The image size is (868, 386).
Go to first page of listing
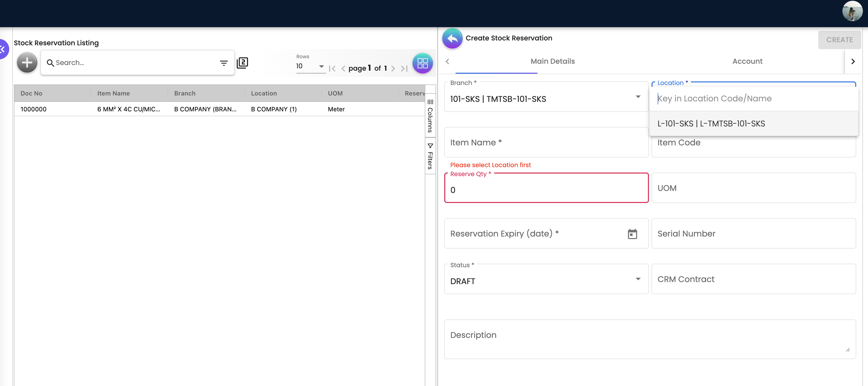[x=332, y=69]
